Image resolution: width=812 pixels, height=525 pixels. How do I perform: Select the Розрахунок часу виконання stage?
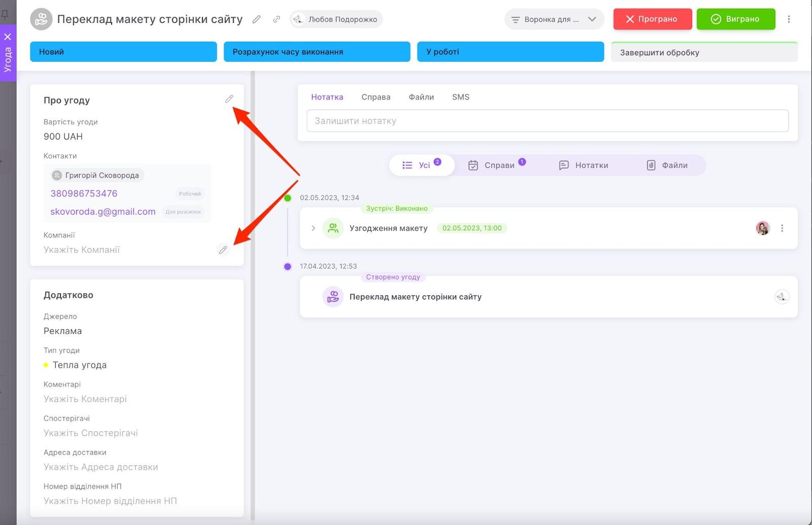click(317, 52)
